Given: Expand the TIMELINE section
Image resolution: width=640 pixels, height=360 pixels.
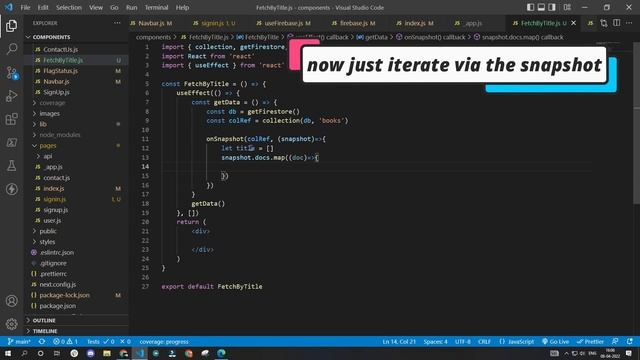Looking at the screenshot, I should [76, 331].
